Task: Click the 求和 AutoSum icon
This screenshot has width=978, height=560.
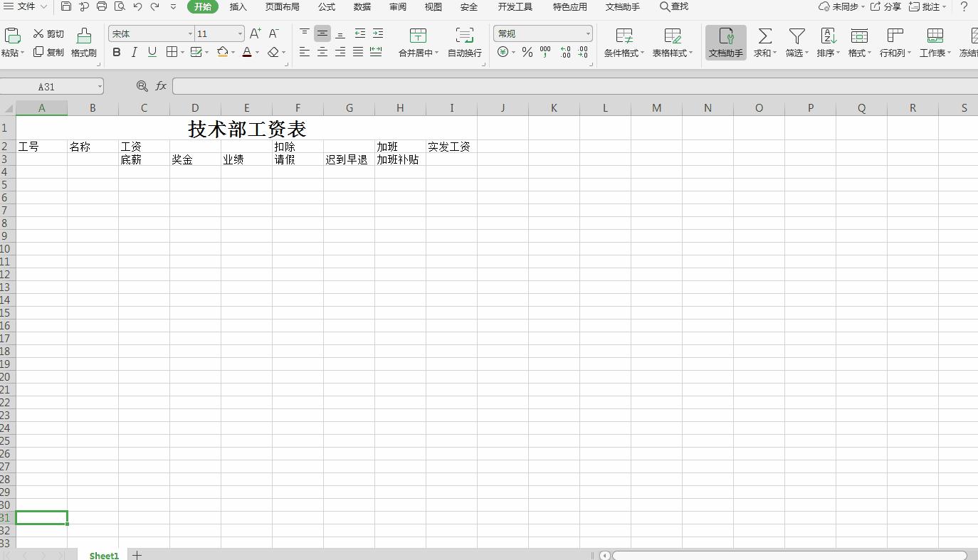Action: pyautogui.click(x=764, y=41)
